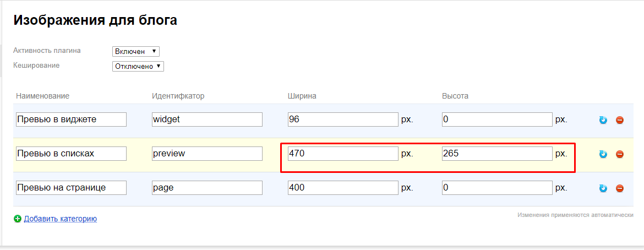The width and height of the screenshot is (644, 250).
Task: Delete the widget row with red icon
Action: point(620,120)
